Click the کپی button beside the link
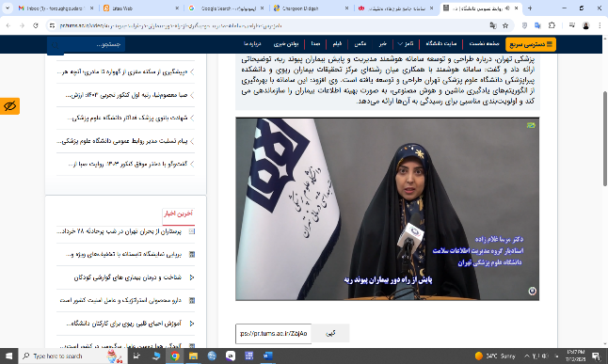Screen dimensions: 608x364 [x=330, y=333]
